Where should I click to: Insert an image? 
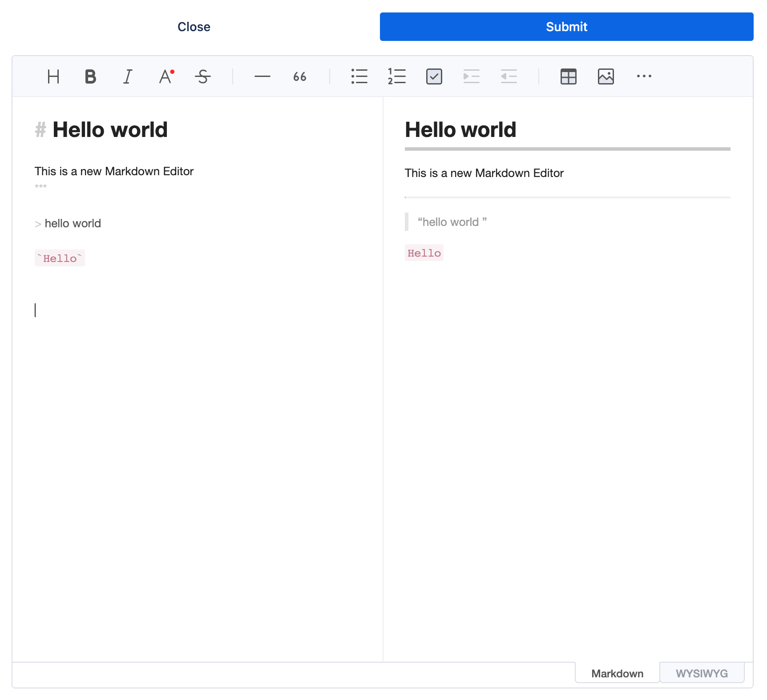tap(606, 76)
